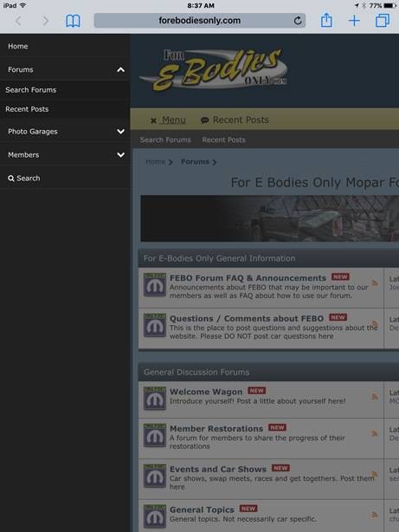Click the Welcome Wagon RSS feed icon
Screen dimensions: 399x532
point(375,396)
